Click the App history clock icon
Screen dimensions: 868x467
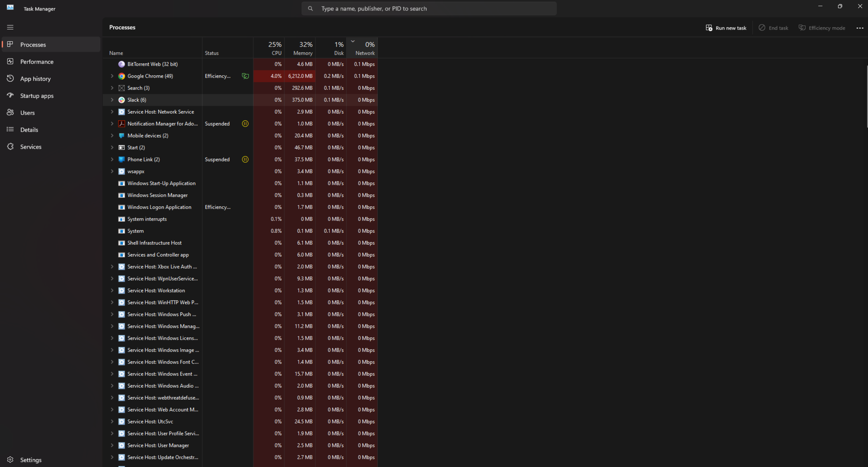[10, 78]
